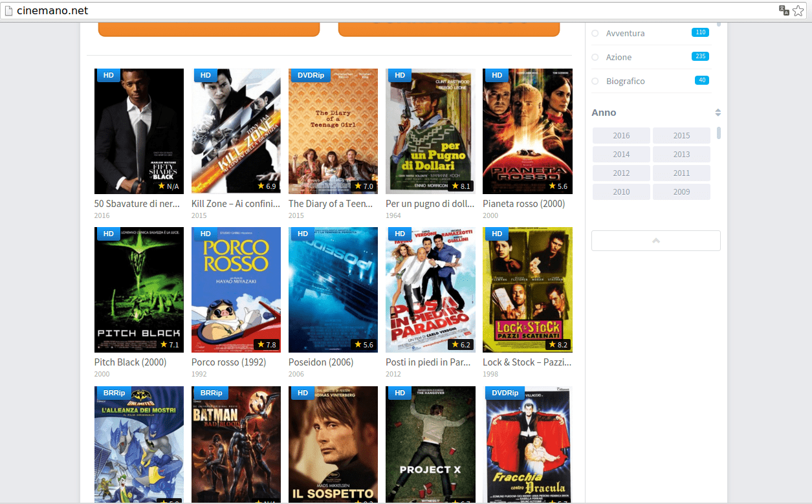This screenshot has height=504, width=812.
Task: Open the Kill Zone movie poster
Action: coord(236,131)
